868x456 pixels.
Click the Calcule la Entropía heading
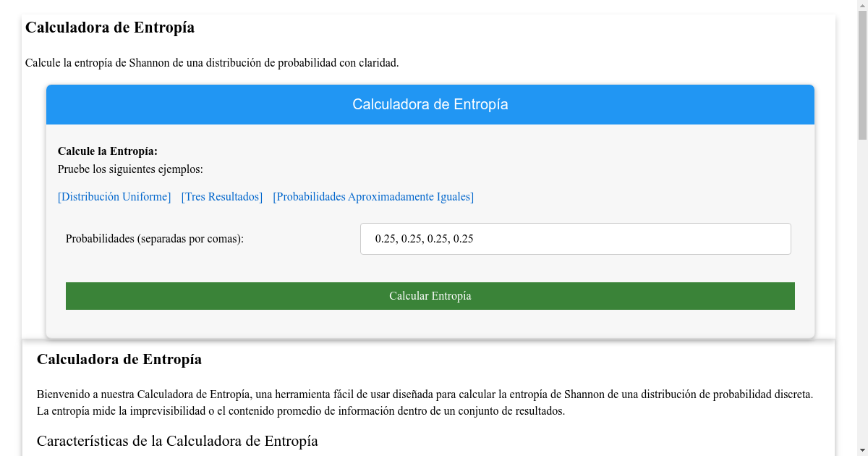point(106,151)
